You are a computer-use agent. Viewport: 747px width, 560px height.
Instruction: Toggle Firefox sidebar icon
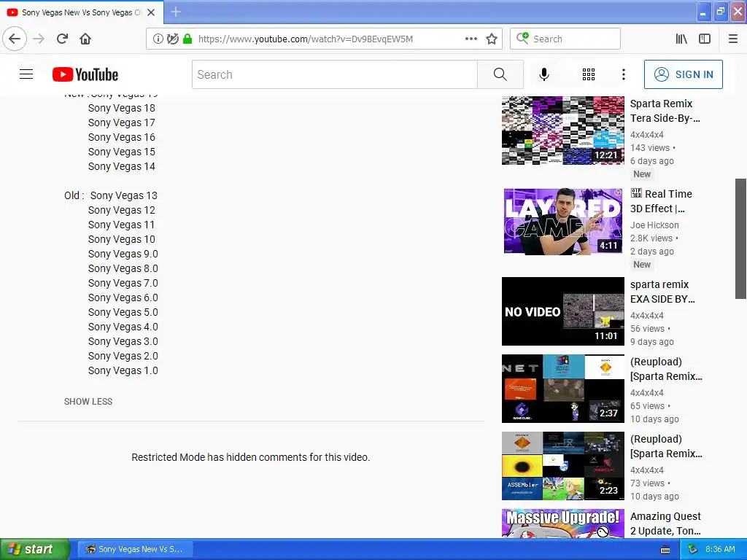[705, 39]
